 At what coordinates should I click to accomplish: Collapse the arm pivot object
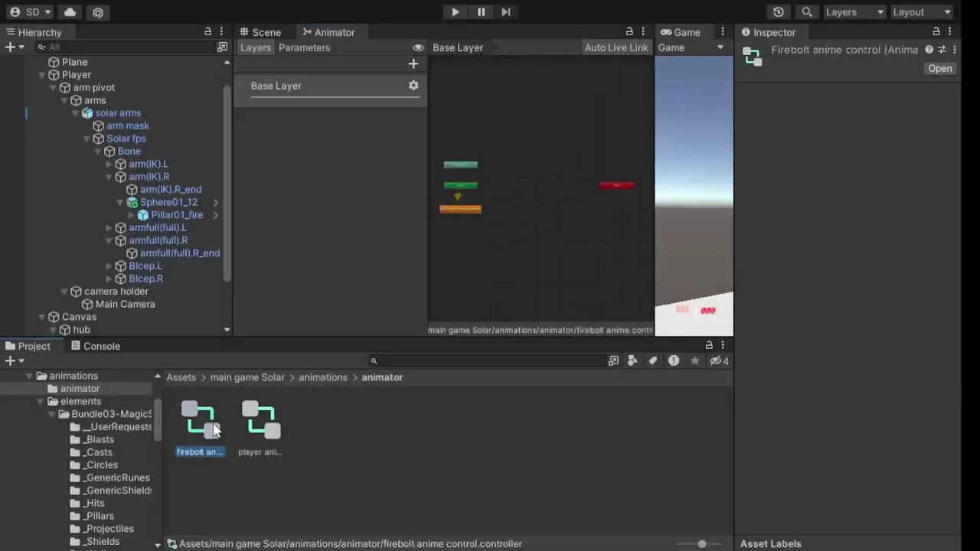coord(54,88)
